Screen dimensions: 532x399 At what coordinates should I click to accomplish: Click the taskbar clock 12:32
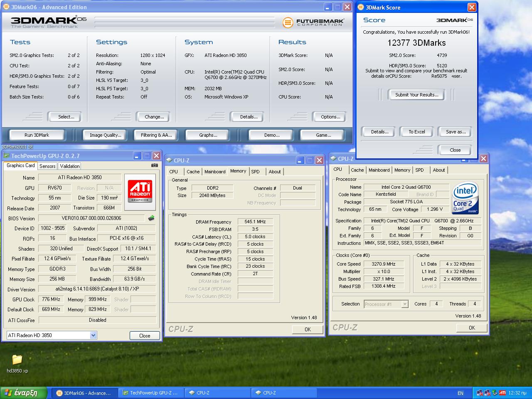click(517, 393)
